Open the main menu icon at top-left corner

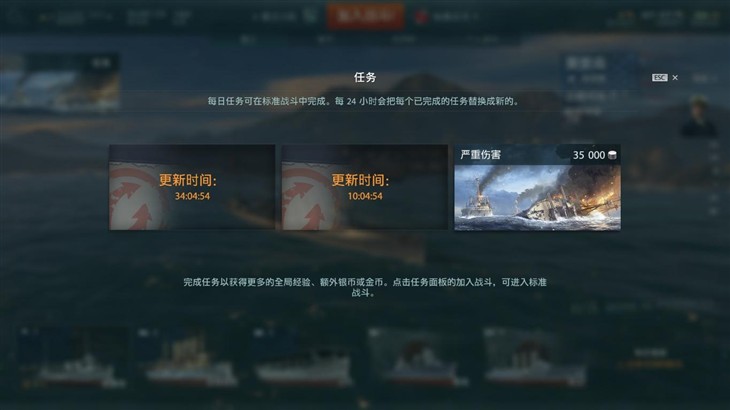(15, 16)
